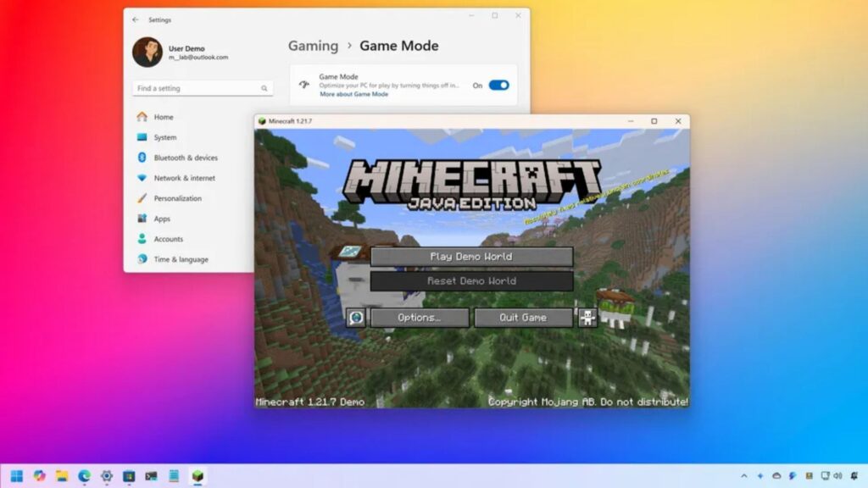Click the blue lightning bolt tray icon
Screen dimensions: 868x488
click(793, 476)
